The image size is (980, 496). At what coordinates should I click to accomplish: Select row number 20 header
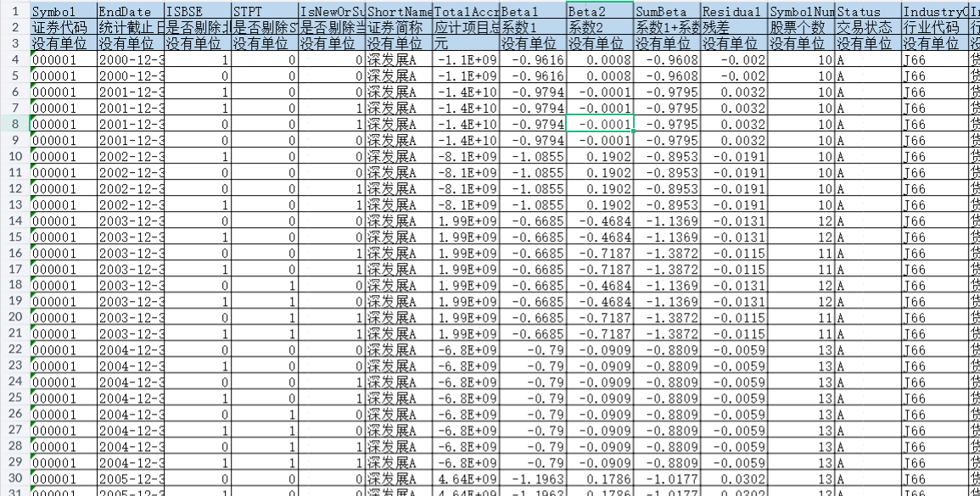[x=14, y=316]
